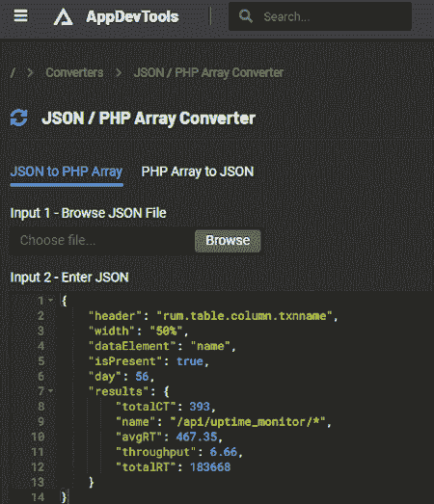Screen dimensions: 434x504
Task: Click the "header" key text
Action: point(115,316)
